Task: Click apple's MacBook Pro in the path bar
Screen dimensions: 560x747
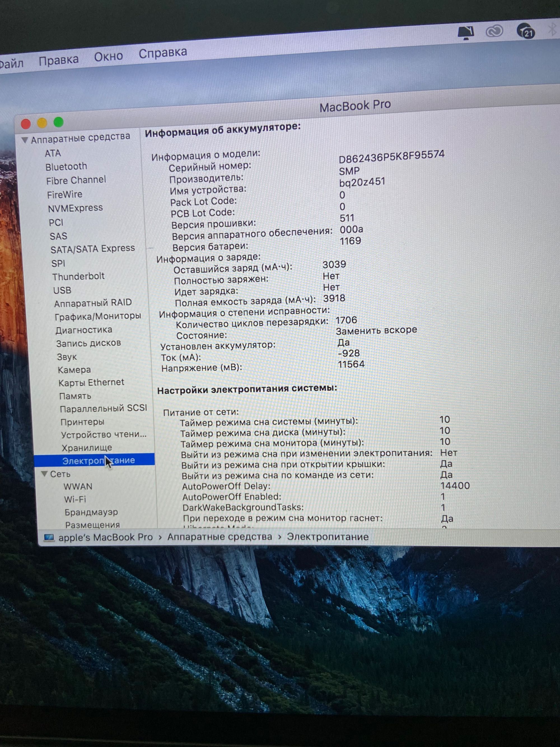Action: coord(106,537)
